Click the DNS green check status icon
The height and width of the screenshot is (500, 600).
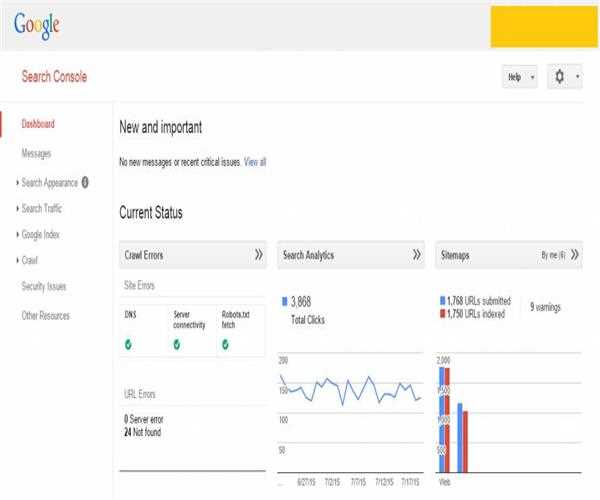[x=129, y=344]
